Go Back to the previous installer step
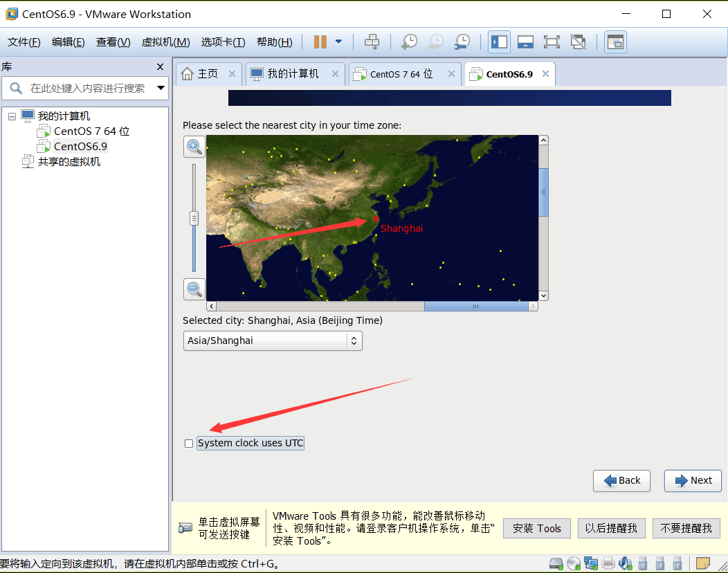Screen dimensions: 728x573 [621, 480]
